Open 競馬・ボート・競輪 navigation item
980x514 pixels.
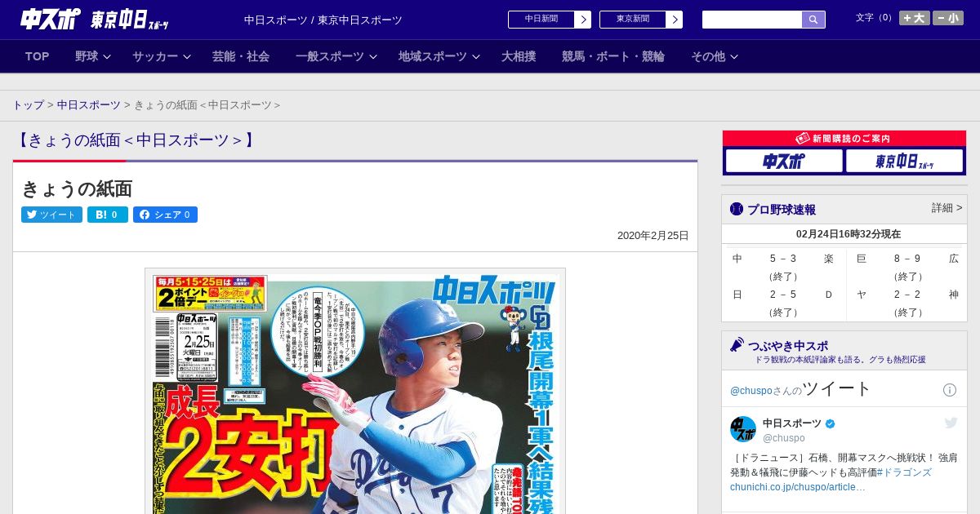pyautogui.click(x=613, y=56)
